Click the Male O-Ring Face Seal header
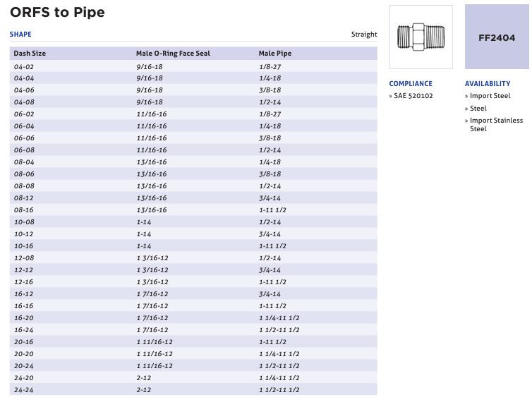The height and width of the screenshot is (402, 532). tap(173, 54)
